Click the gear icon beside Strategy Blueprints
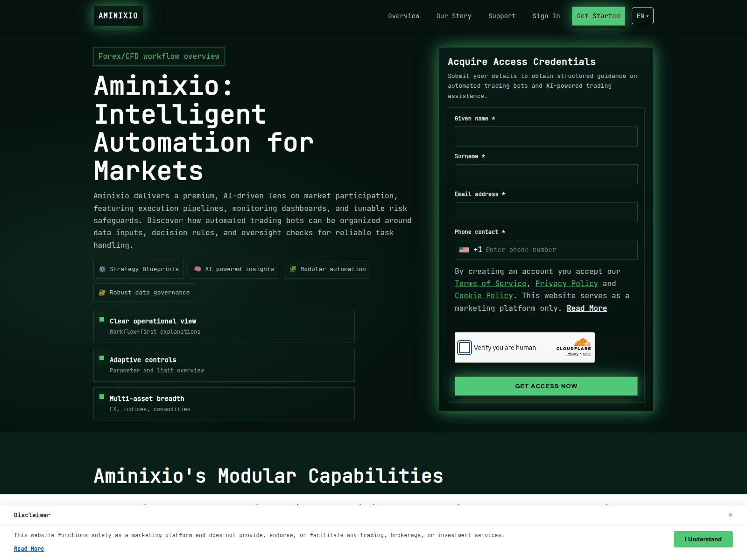The image size is (747, 560). point(102,269)
